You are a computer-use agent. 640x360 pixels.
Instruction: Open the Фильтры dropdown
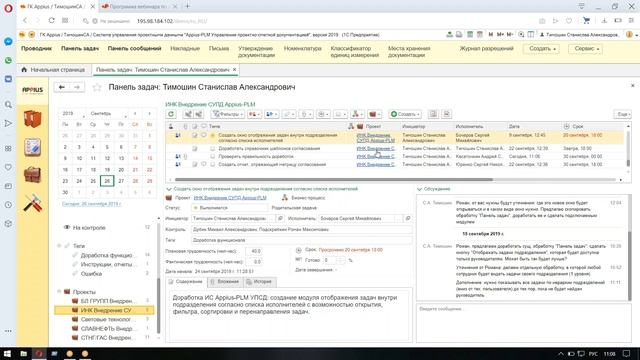coord(228,114)
